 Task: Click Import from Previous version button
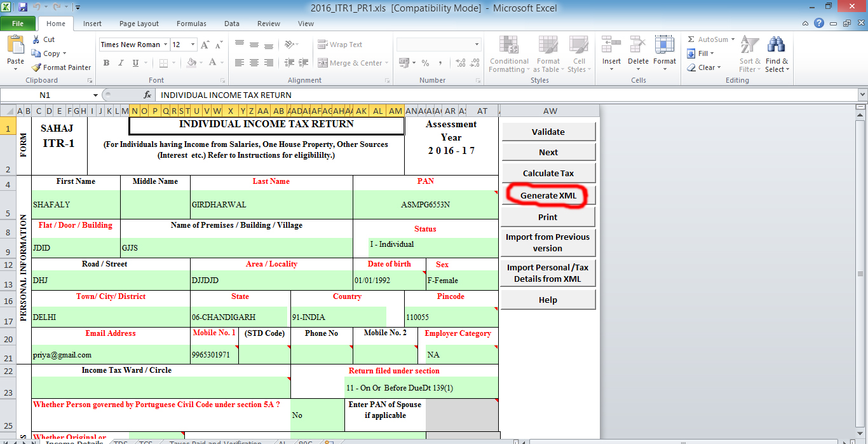pos(548,242)
